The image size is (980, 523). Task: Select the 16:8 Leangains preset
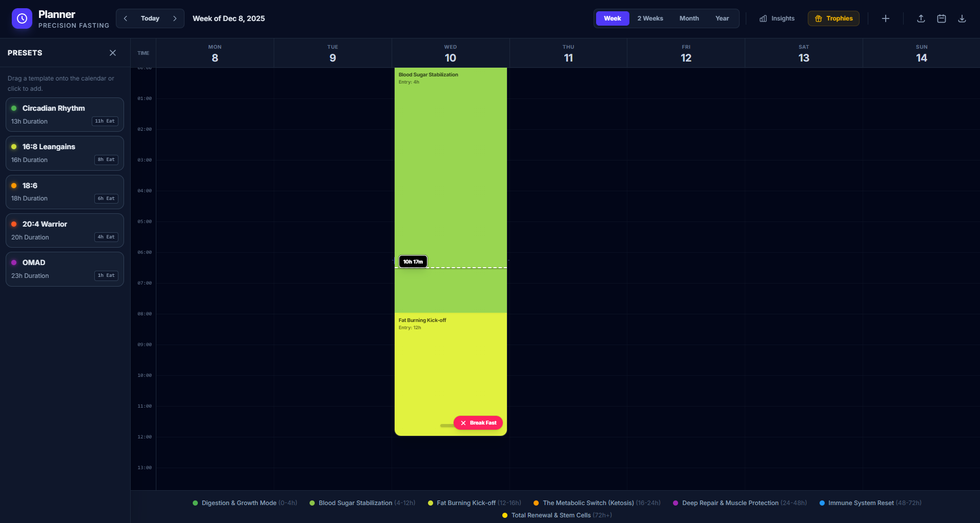point(65,153)
